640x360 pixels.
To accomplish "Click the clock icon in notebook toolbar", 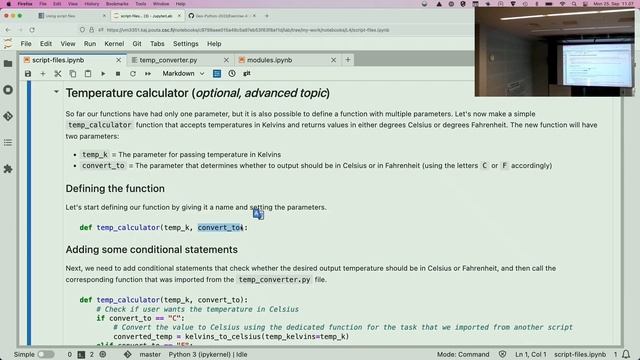I will click(x=232, y=73).
